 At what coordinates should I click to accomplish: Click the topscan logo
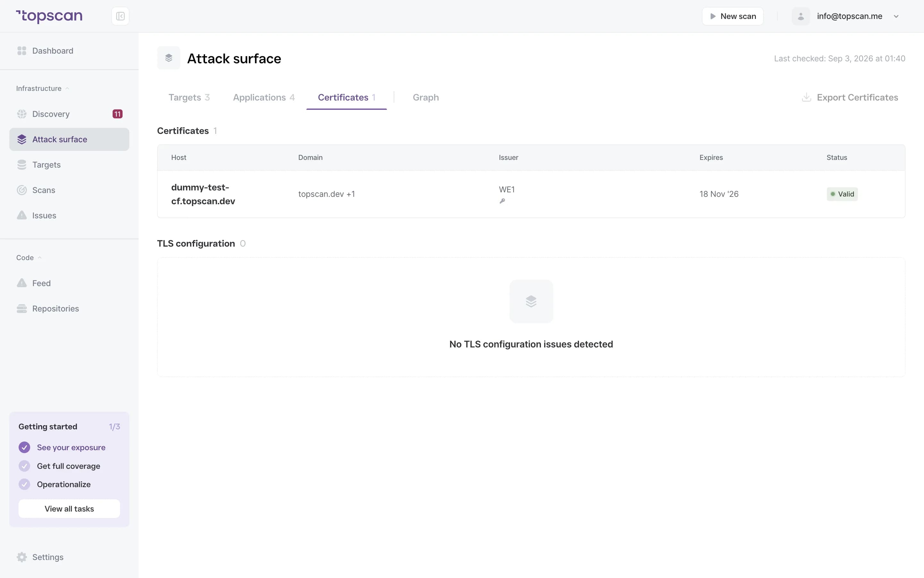[49, 16]
